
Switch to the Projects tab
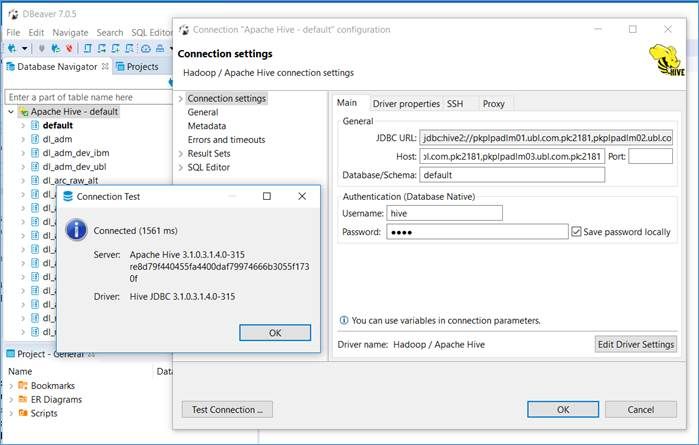pyautogui.click(x=137, y=67)
